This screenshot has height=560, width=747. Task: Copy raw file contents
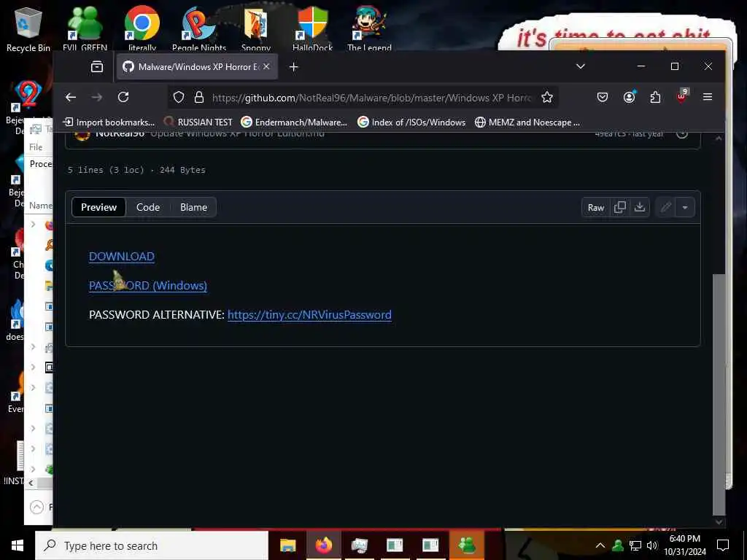(x=620, y=207)
